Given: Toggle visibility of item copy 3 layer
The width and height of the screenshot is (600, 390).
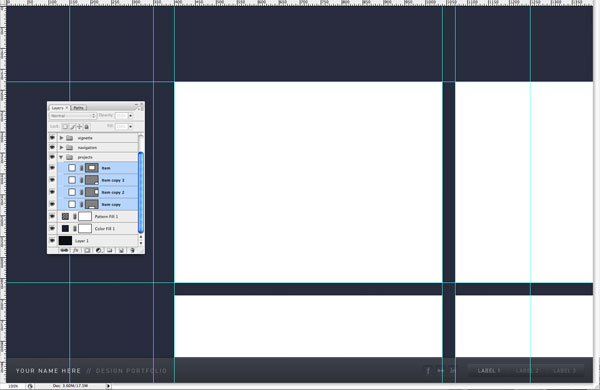Looking at the screenshot, I should (x=52, y=180).
